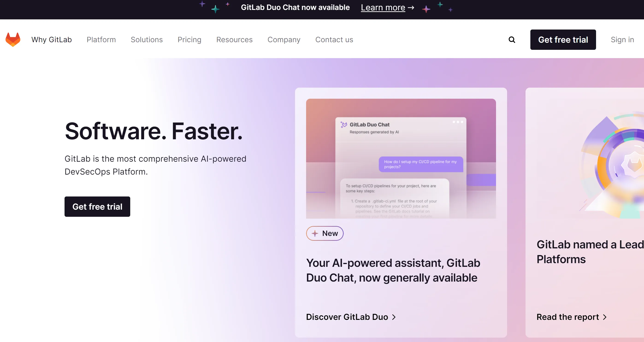Click the GitLab fox logo
Screen dimensions: 644x342
[x=13, y=39]
